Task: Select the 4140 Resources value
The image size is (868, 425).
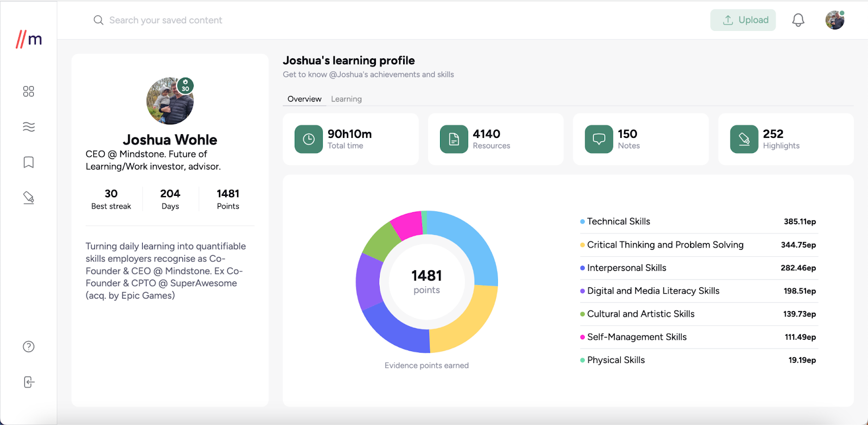Action: click(x=487, y=134)
